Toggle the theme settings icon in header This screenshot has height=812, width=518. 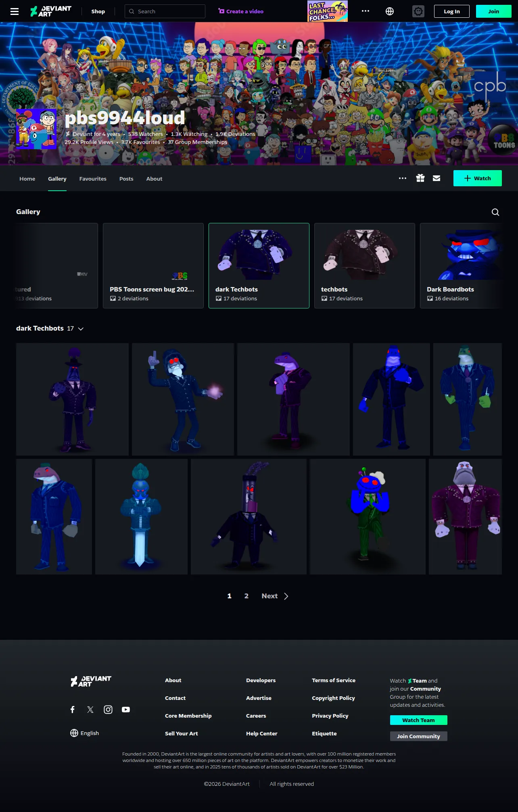[x=418, y=11]
